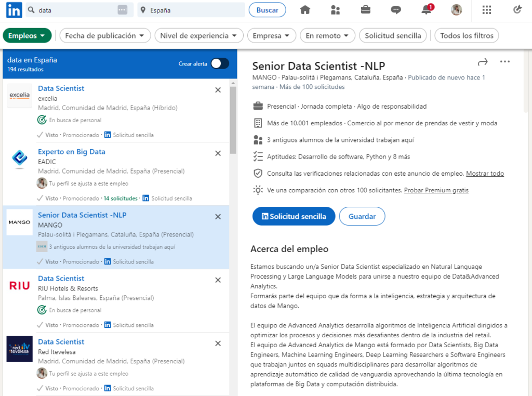Open the Empleos category menu
Image resolution: width=532 pixels, height=396 pixels.
coord(27,36)
